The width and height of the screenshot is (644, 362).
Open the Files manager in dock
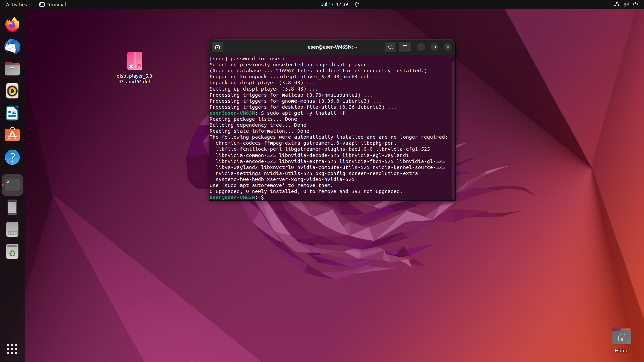12,69
